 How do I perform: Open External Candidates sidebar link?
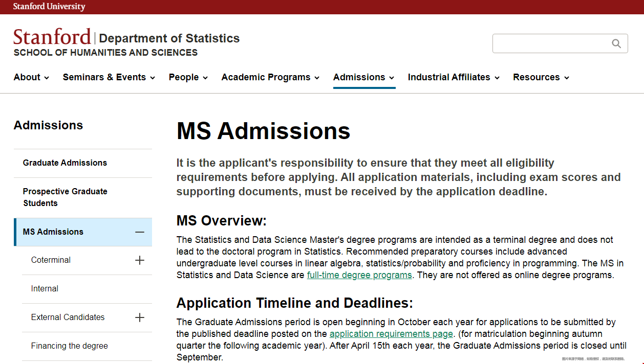point(68,317)
